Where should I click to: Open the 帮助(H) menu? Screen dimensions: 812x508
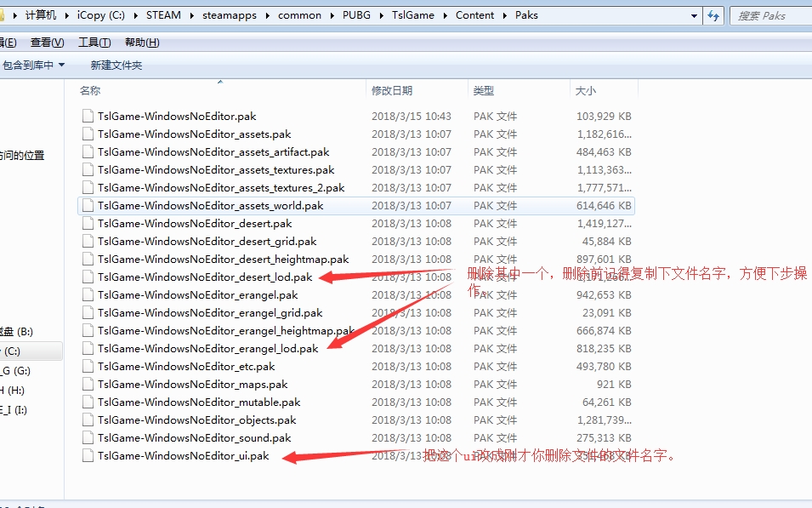tap(142, 43)
